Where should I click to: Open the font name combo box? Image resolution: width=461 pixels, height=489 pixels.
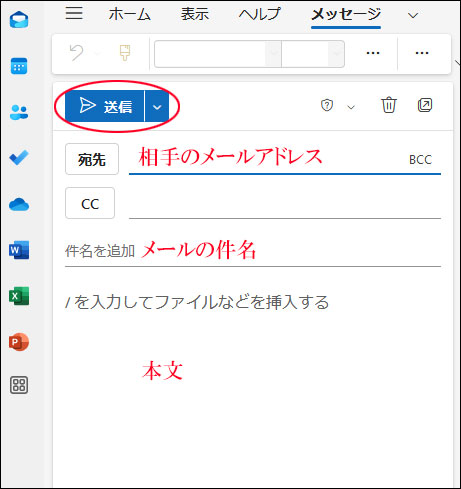pos(218,54)
